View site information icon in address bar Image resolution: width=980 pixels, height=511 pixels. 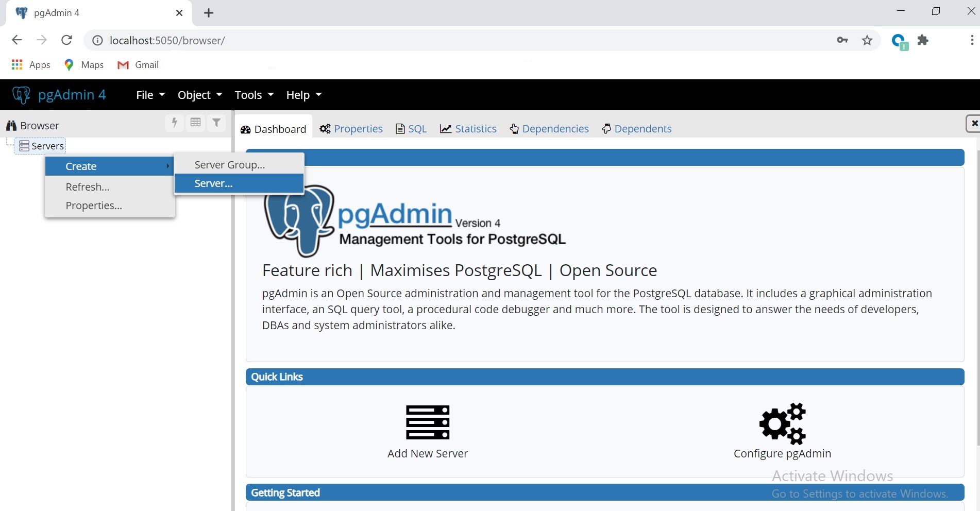(x=97, y=40)
